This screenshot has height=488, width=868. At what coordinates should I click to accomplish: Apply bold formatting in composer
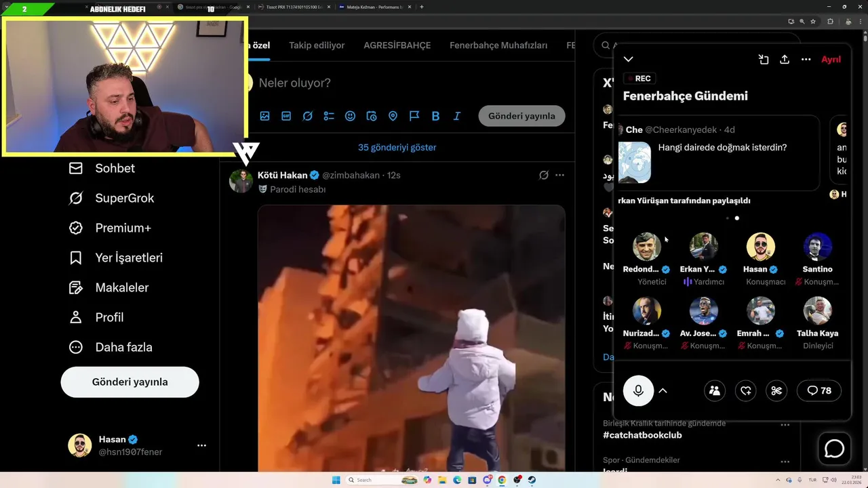coord(435,116)
